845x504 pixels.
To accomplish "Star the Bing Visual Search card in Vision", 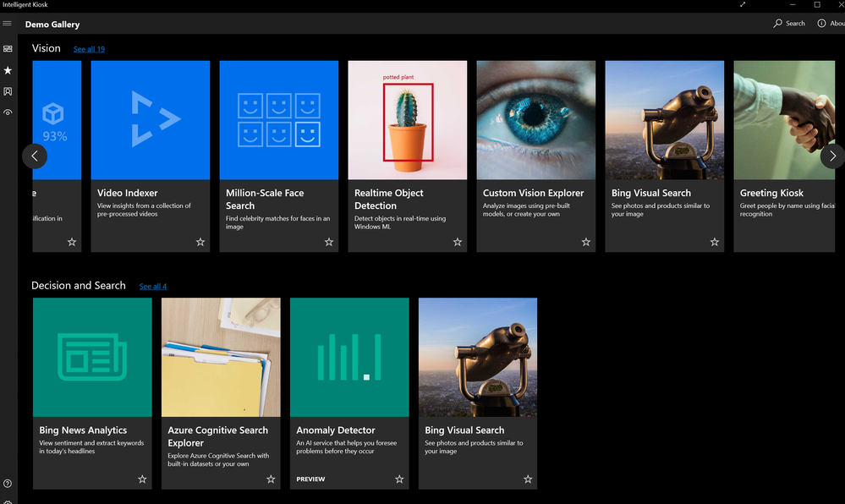I will 714,242.
